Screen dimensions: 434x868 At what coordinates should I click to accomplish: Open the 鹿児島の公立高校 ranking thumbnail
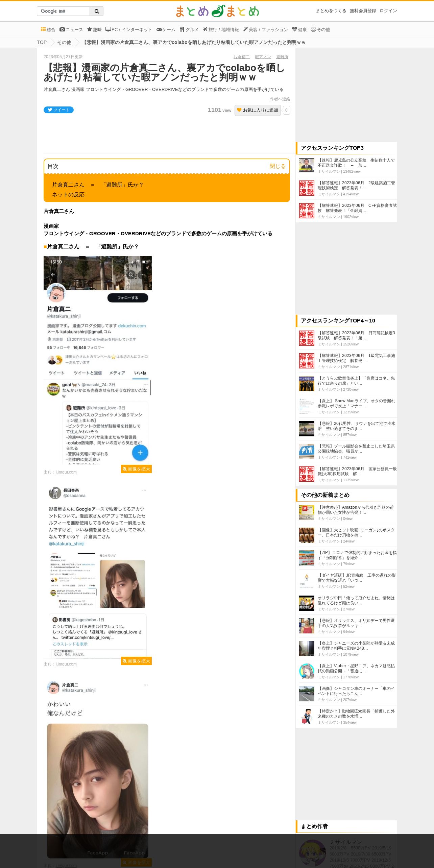click(307, 165)
